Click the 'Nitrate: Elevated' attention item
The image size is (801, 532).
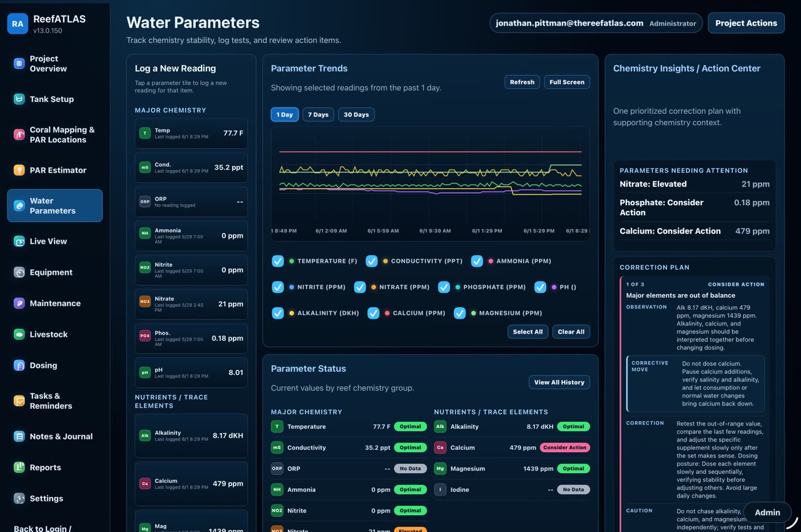click(x=695, y=184)
